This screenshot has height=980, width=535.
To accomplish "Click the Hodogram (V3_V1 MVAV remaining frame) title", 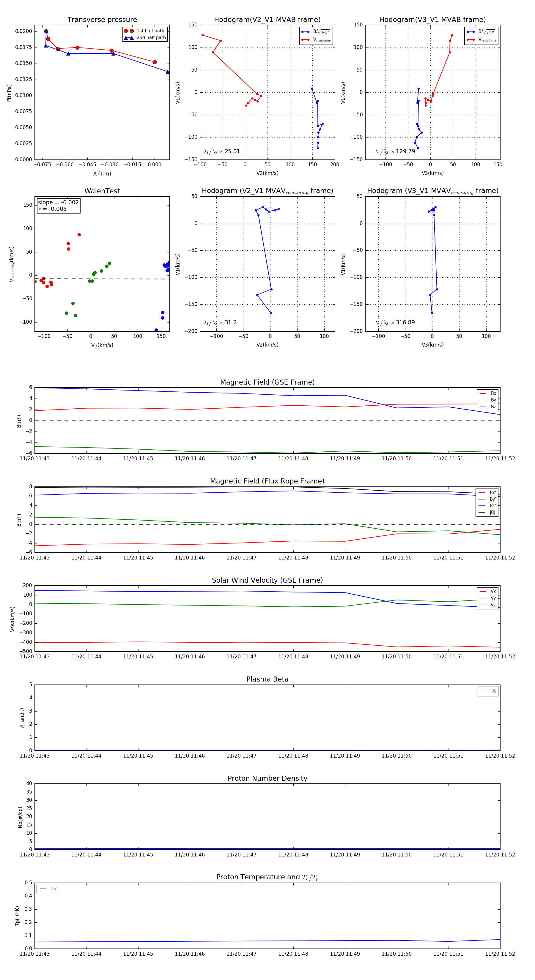I will pos(432,191).
